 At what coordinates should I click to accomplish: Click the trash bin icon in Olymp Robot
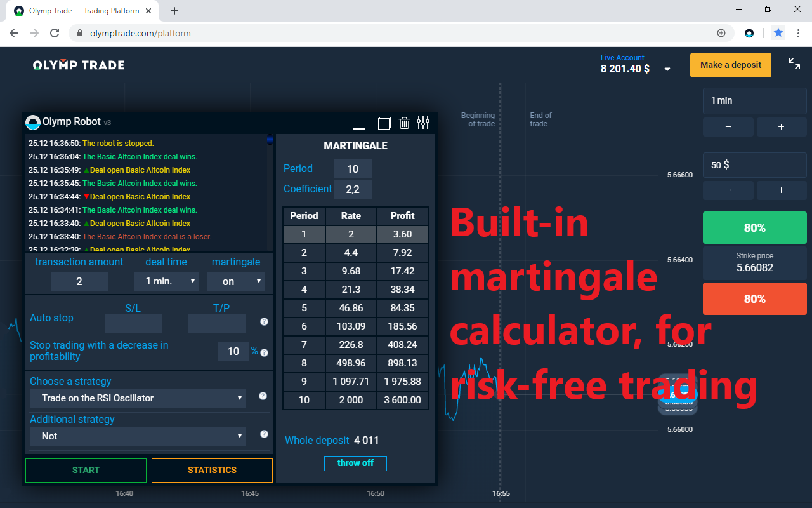click(x=404, y=123)
